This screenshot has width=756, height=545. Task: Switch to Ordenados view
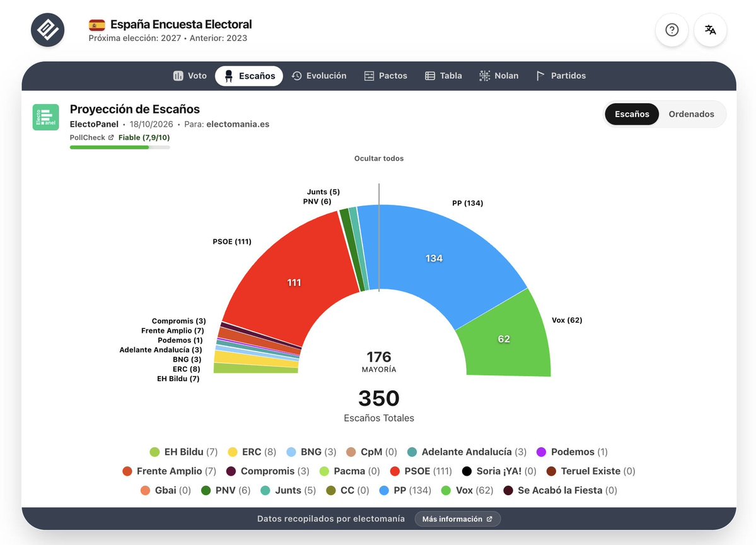point(691,114)
